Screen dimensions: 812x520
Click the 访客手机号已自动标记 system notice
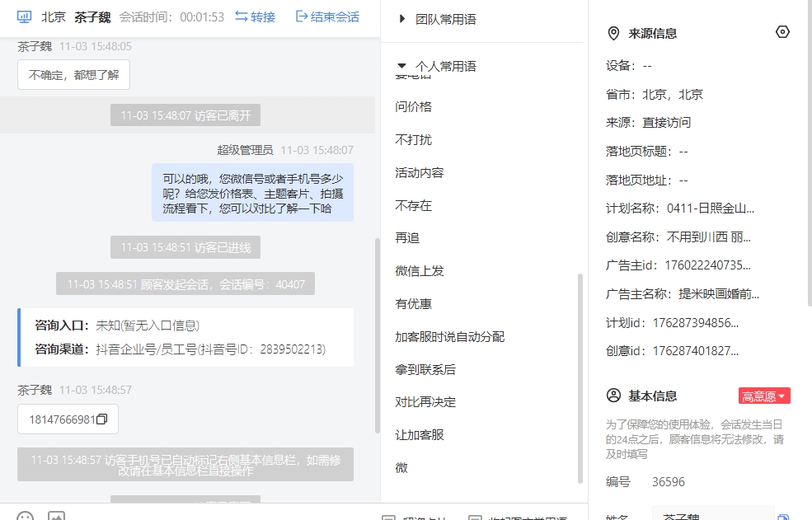185,465
